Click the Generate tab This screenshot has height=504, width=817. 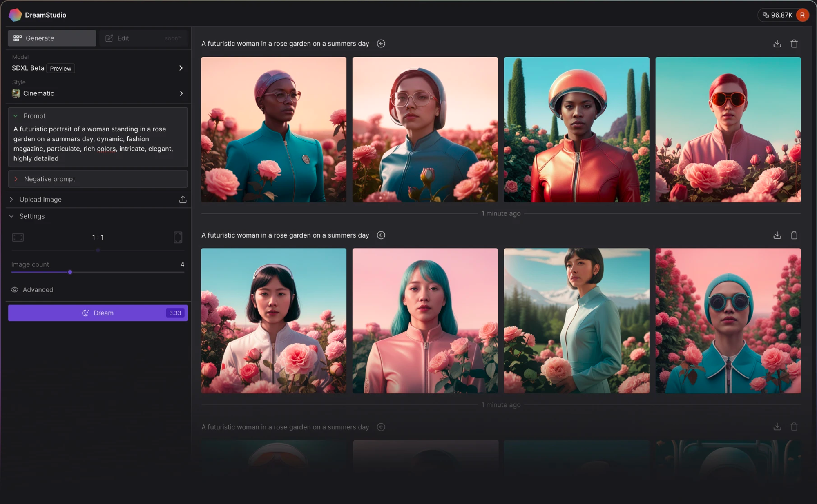[52, 38]
